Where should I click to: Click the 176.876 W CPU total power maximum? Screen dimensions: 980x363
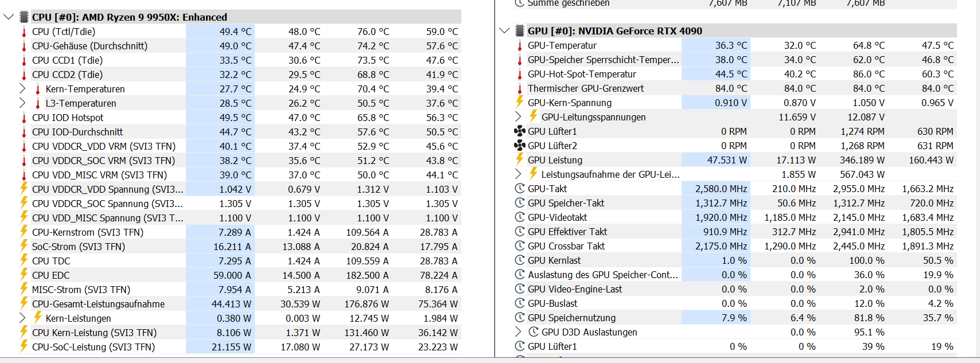[x=367, y=304]
